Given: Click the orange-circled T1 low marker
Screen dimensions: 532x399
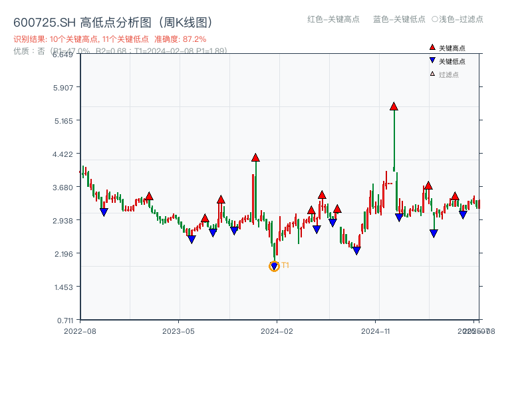Looking at the screenshot, I should tap(274, 267).
